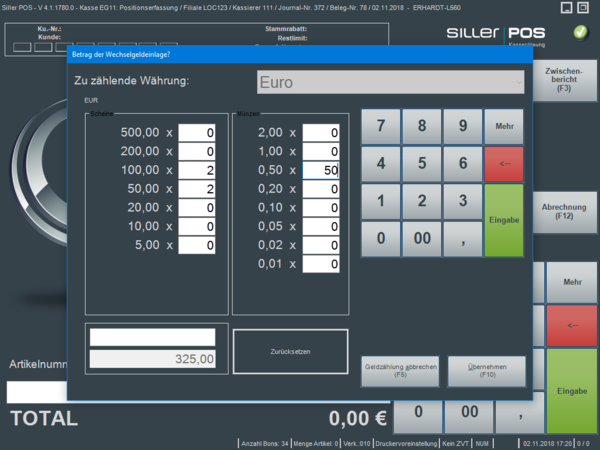The height and width of the screenshot is (450, 600).
Task: Confirm with the Übernehmen (F10) button
Action: pyautogui.click(x=486, y=372)
